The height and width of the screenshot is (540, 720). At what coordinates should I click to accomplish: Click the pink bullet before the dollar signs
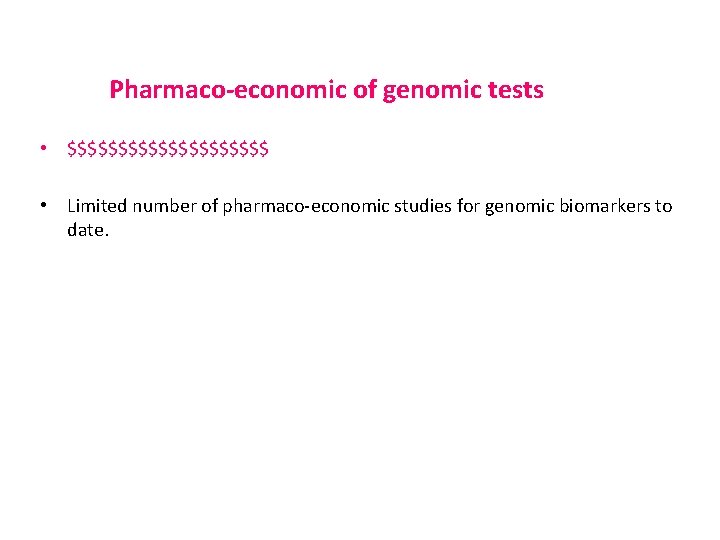click(x=44, y=150)
